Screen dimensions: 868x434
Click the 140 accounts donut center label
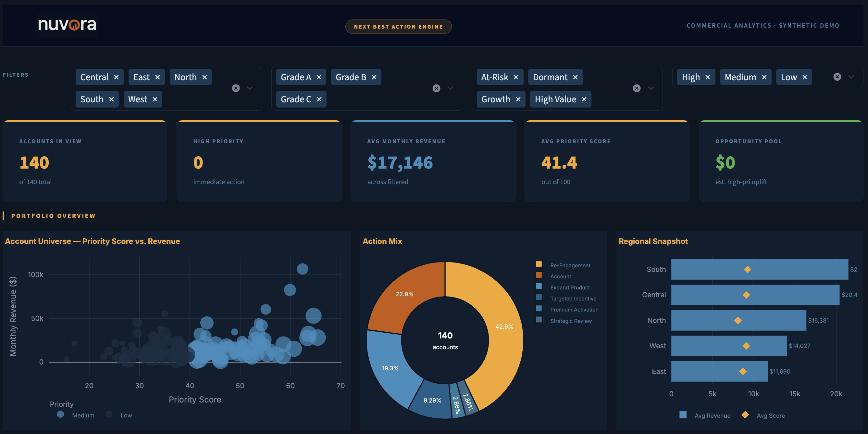[x=445, y=340]
